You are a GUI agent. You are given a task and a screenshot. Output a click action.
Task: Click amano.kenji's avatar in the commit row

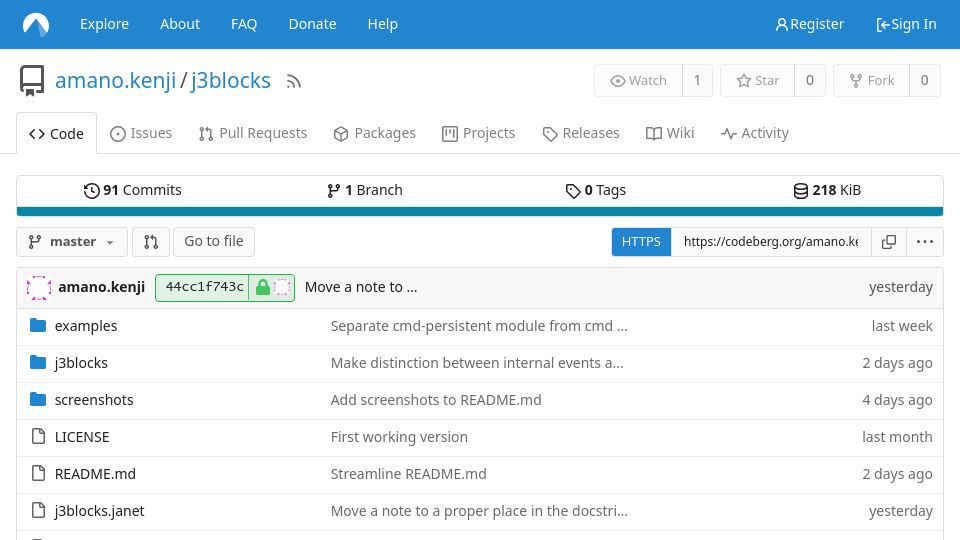[39, 287]
